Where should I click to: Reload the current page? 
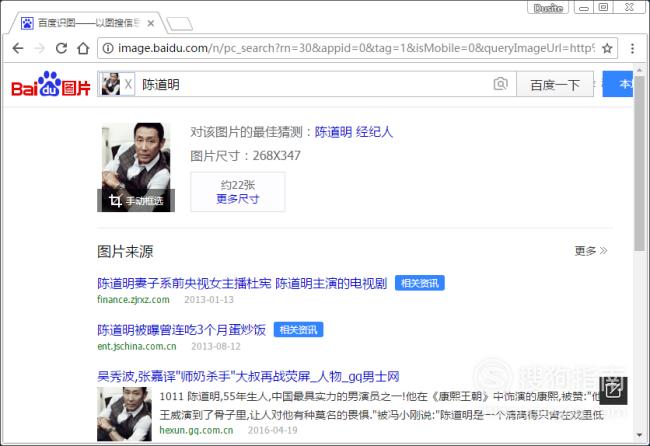[61, 48]
